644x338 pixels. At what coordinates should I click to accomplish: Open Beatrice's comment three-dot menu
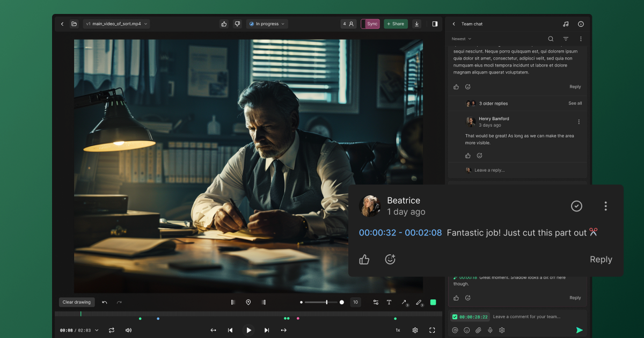pyautogui.click(x=605, y=206)
